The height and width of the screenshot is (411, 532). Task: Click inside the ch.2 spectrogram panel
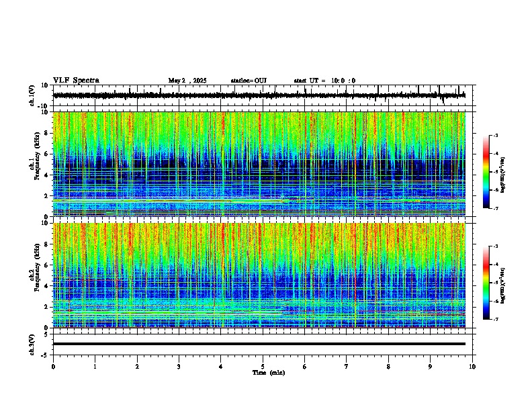[259, 275]
